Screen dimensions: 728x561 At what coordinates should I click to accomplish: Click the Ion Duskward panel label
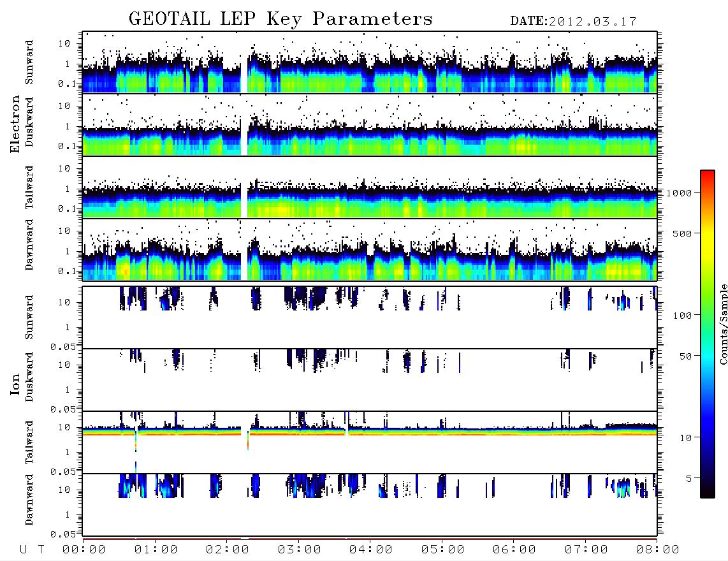coord(29,377)
